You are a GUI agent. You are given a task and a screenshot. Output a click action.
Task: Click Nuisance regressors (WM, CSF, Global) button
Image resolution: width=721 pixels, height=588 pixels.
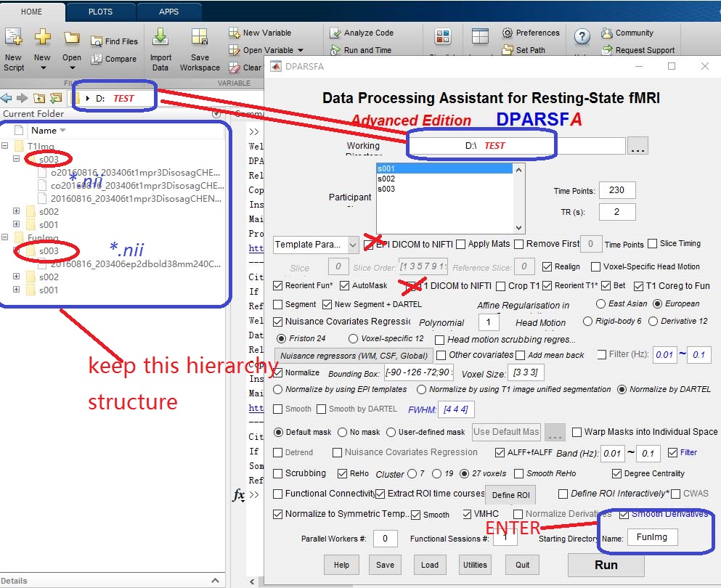354,356
